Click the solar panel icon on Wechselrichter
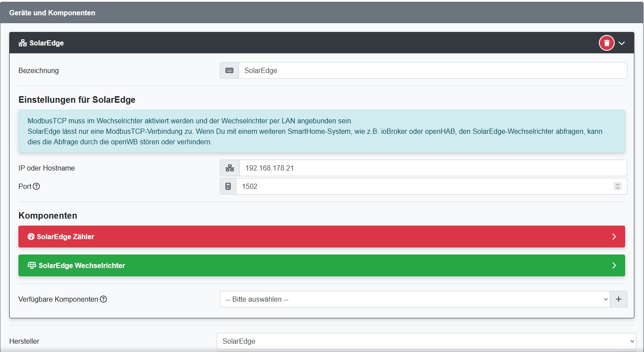The image size is (644, 352). pyautogui.click(x=32, y=265)
